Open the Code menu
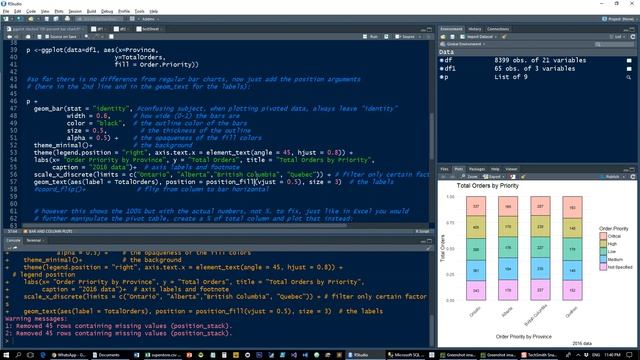This screenshot has width=640, height=360. click(31, 11)
